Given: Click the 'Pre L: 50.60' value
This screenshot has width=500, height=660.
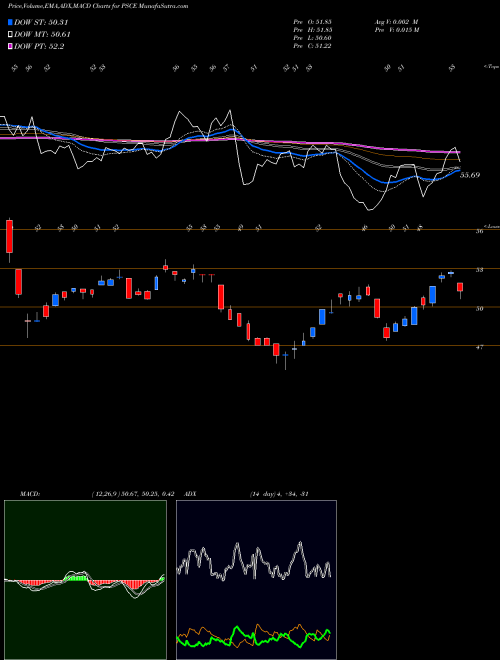Looking at the screenshot, I should [x=313, y=37].
